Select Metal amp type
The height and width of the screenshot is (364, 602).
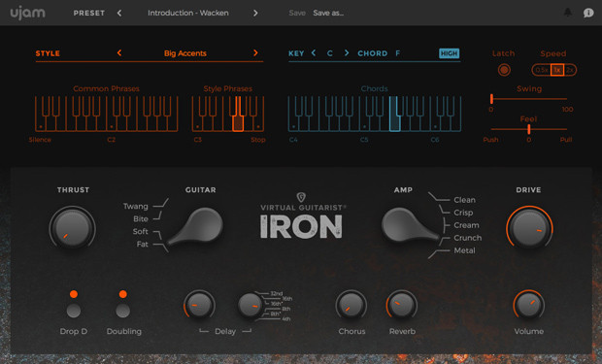coord(464,250)
